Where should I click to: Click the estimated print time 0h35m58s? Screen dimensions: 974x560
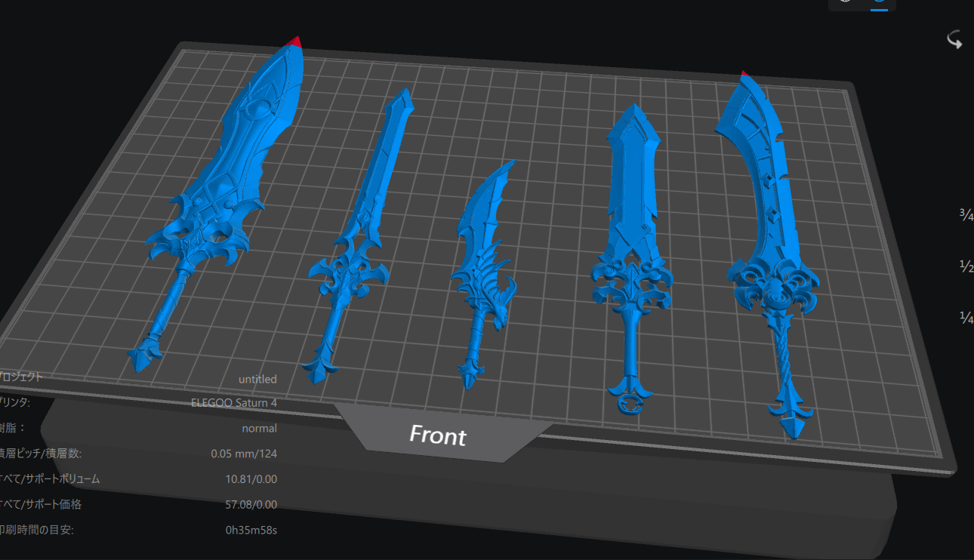pos(251,530)
